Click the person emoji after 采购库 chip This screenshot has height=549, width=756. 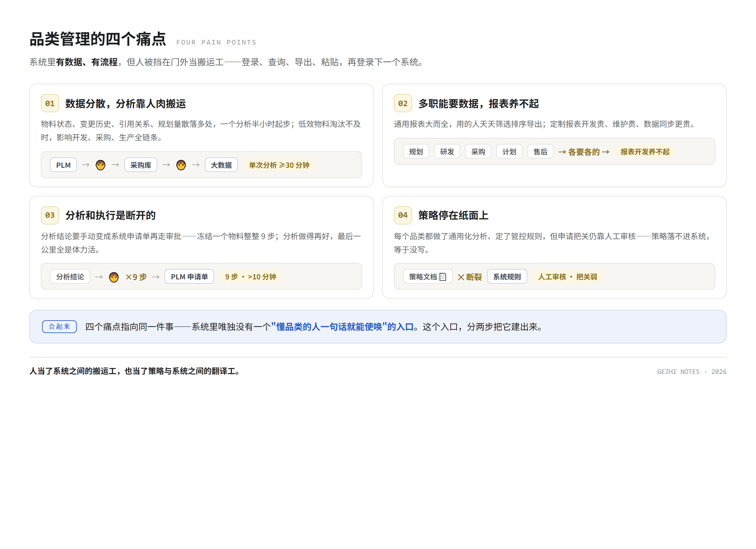pos(181,165)
